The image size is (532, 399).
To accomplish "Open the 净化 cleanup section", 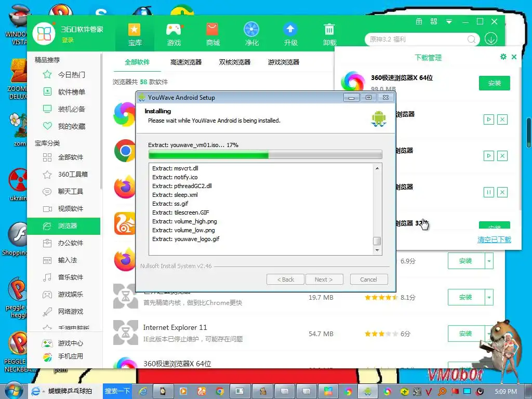I will (x=251, y=35).
